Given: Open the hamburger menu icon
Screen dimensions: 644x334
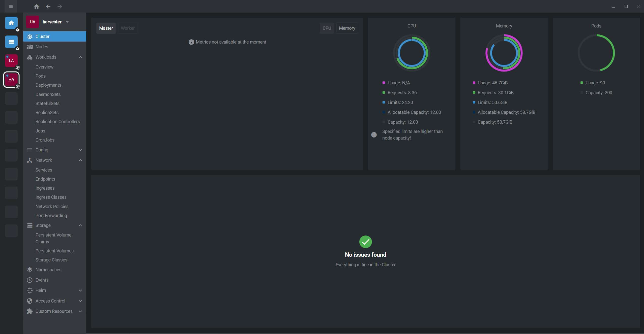Looking at the screenshot, I should pyautogui.click(x=11, y=7).
